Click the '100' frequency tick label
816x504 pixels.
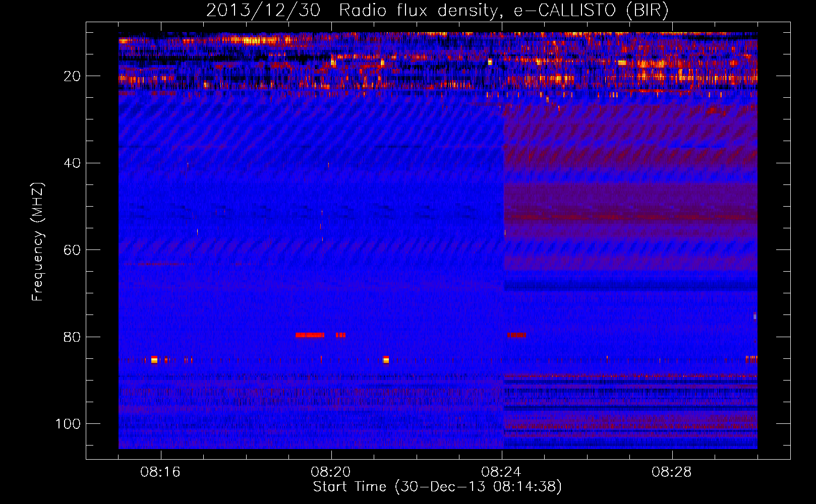(68, 424)
